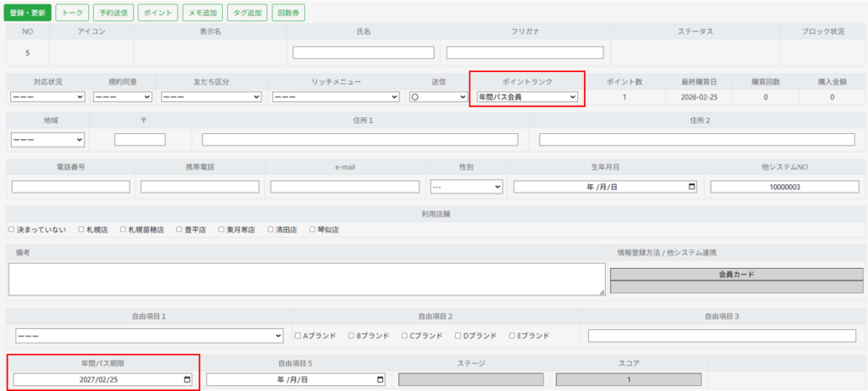Check the 決まっていない checkbox
The height and width of the screenshot is (391, 868).
pos(12,229)
